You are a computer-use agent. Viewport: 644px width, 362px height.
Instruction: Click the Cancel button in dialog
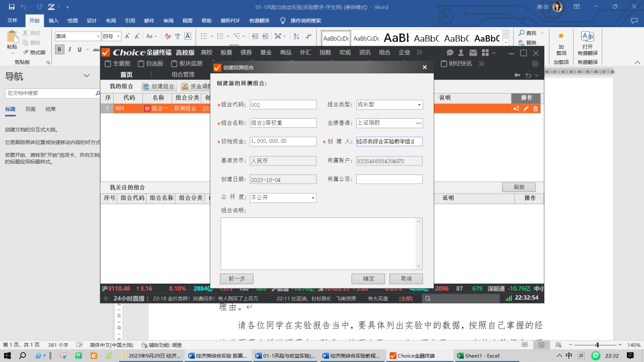click(x=406, y=279)
